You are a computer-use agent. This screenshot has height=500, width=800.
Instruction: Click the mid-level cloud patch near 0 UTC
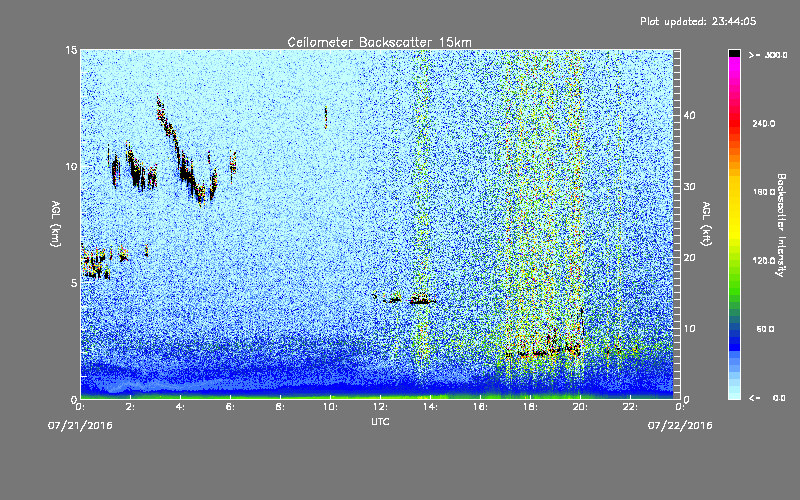96,263
